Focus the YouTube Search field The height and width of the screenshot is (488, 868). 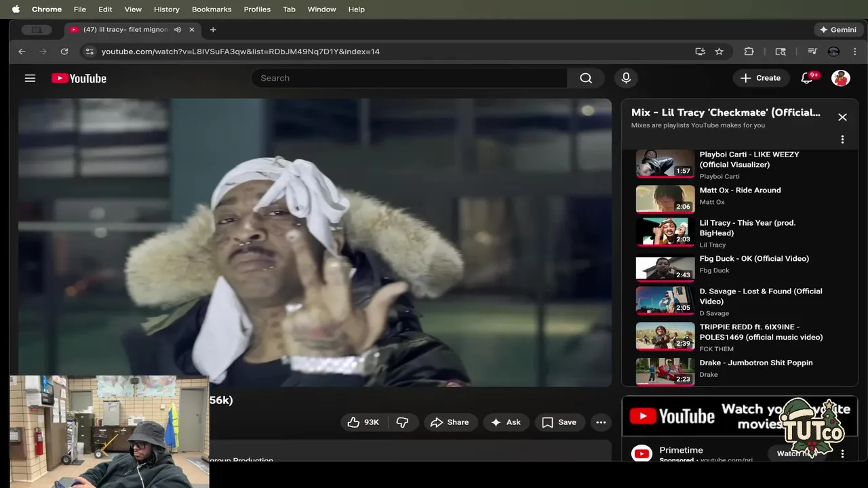click(410, 78)
